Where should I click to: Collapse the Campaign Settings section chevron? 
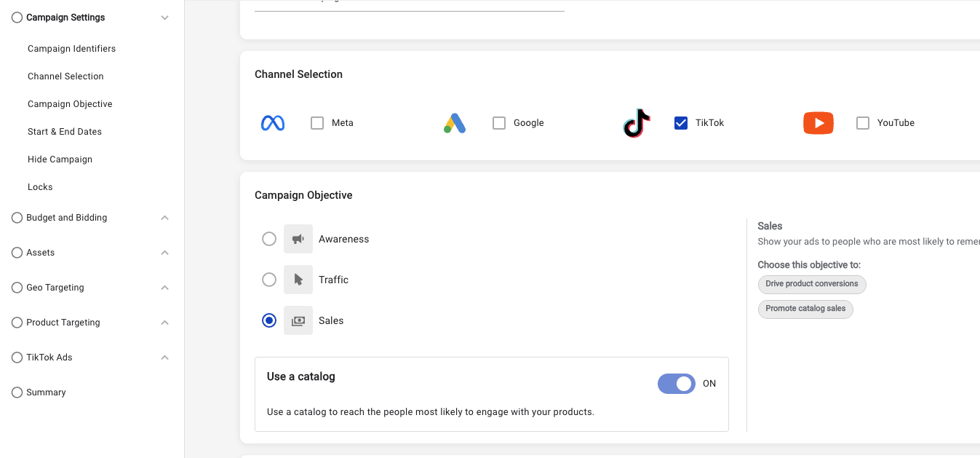coord(165,17)
